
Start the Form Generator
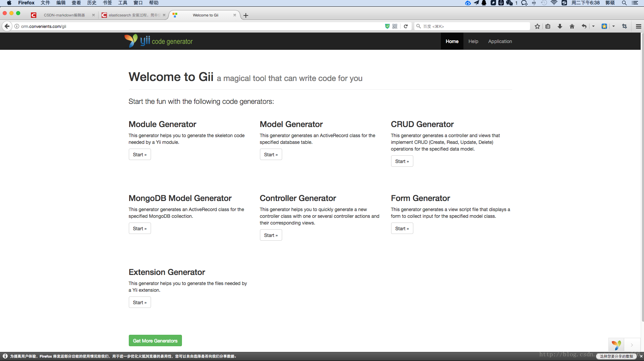tap(402, 229)
